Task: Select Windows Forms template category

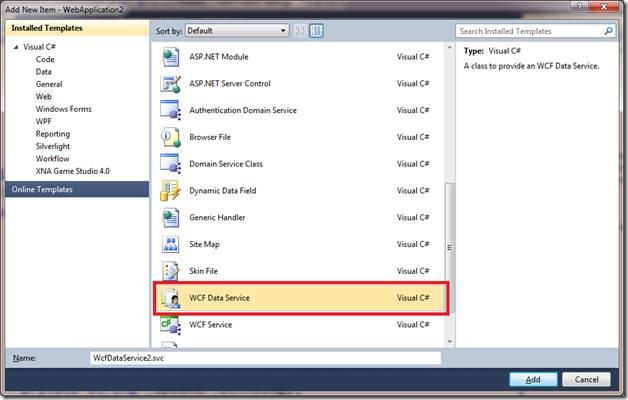Action: [64, 109]
